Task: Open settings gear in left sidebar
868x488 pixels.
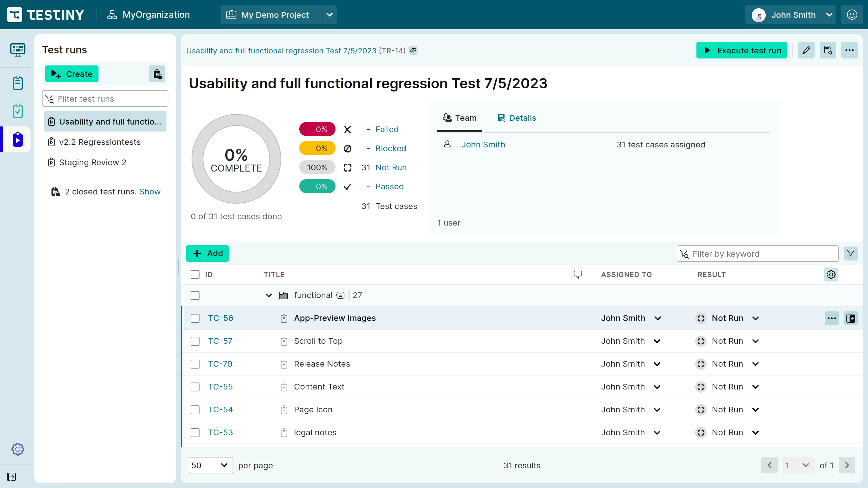Action: pyautogui.click(x=17, y=449)
